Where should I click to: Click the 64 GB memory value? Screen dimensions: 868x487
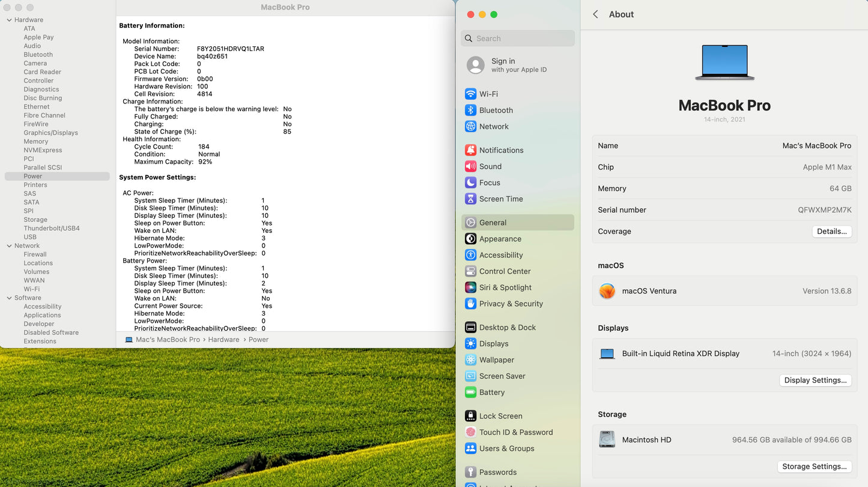[x=840, y=188]
